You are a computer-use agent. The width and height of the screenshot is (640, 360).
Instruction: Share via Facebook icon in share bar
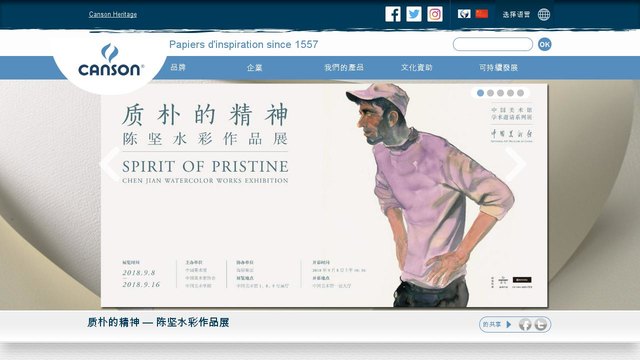point(525,324)
